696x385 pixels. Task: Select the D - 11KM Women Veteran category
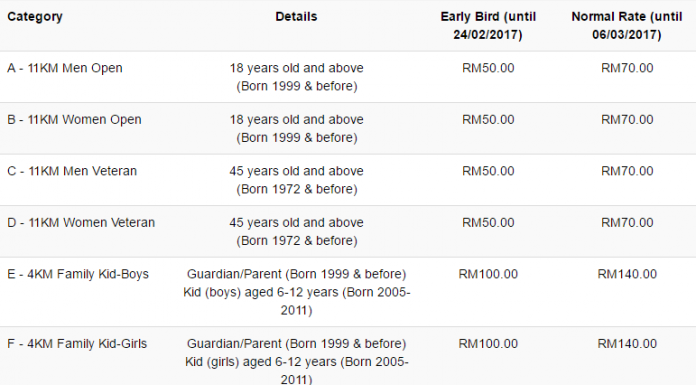click(x=81, y=223)
